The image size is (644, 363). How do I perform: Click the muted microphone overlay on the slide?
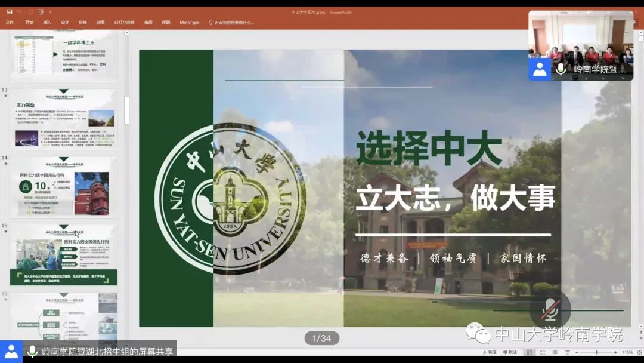click(549, 309)
